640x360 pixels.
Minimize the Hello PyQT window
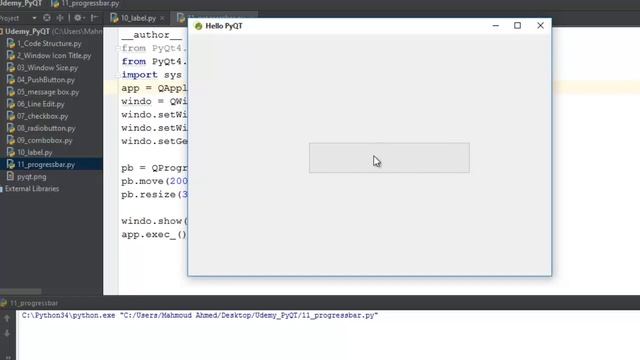click(x=496, y=26)
